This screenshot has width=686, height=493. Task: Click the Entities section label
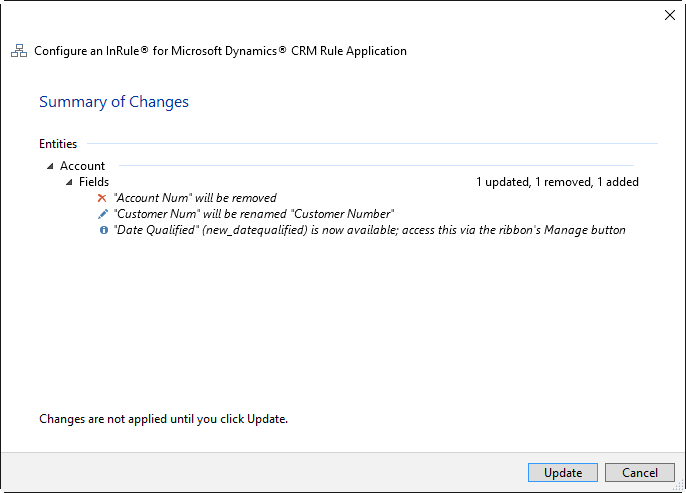point(58,143)
